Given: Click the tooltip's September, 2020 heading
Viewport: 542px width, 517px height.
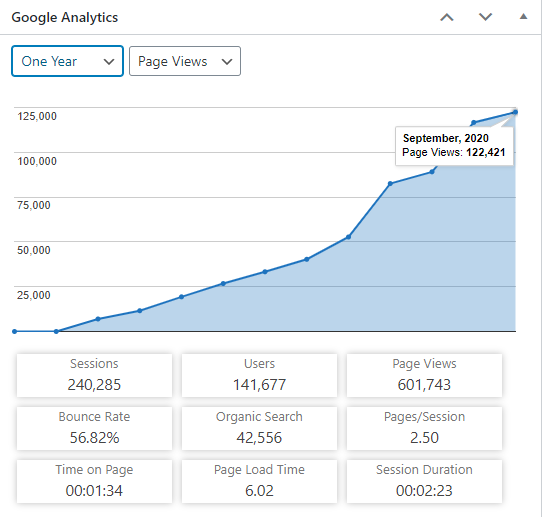Looking at the screenshot, I should [446, 138].
